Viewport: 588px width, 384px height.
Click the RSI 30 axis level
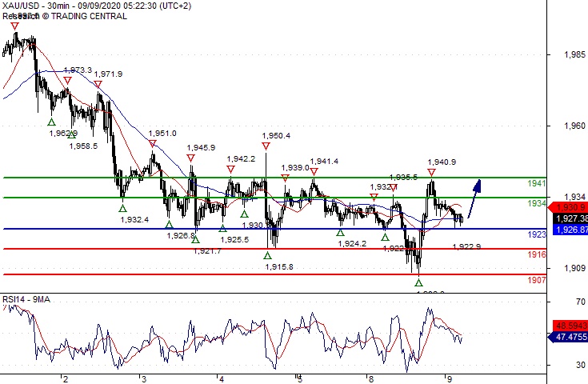(581, 365)
